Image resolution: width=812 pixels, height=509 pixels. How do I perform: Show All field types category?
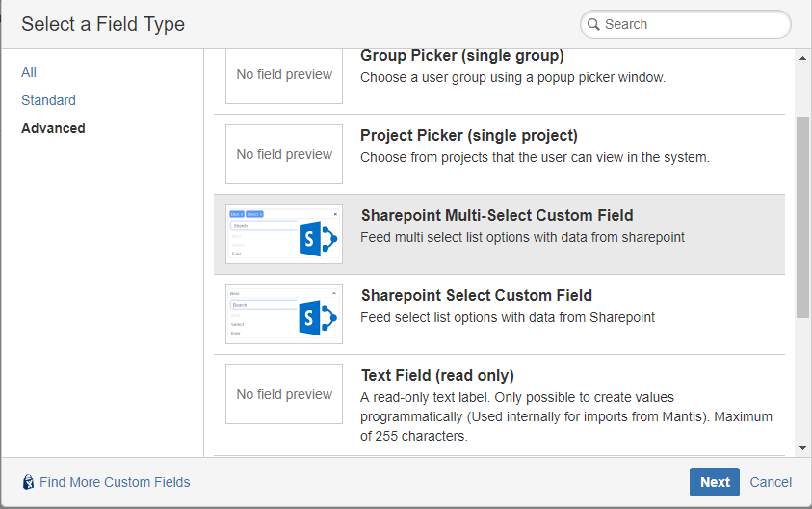point(29,72)
